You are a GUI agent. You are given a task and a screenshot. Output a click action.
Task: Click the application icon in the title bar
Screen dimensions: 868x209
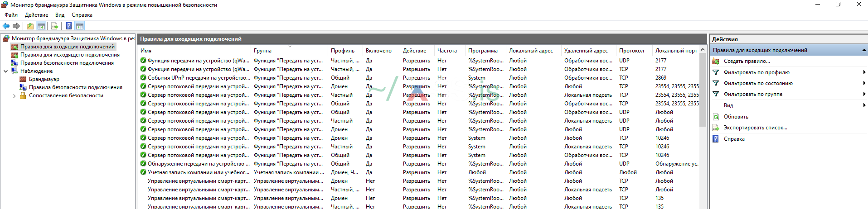5,5
